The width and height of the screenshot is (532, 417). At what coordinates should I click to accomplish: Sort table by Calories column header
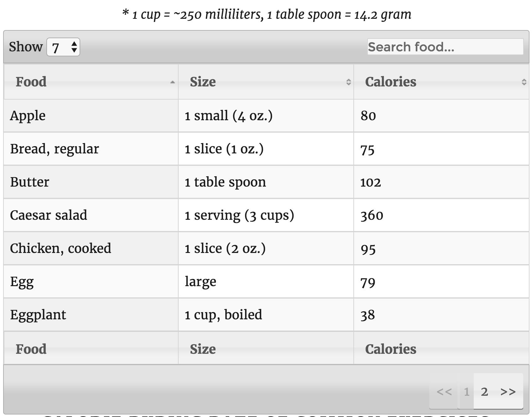[441, 82]
